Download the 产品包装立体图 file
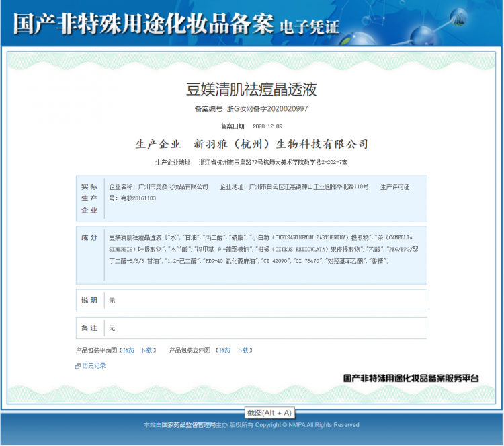 [x=242, y=350]
